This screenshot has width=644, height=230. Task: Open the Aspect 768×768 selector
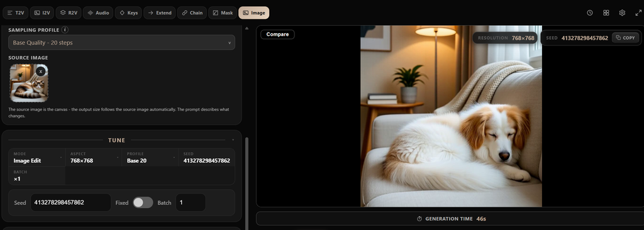point(93,157)
